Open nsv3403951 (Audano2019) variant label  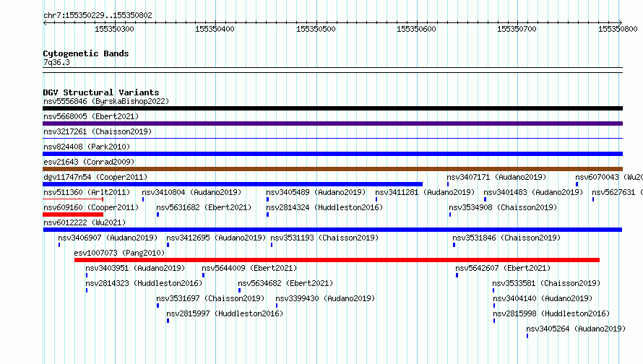pos(135,268)
